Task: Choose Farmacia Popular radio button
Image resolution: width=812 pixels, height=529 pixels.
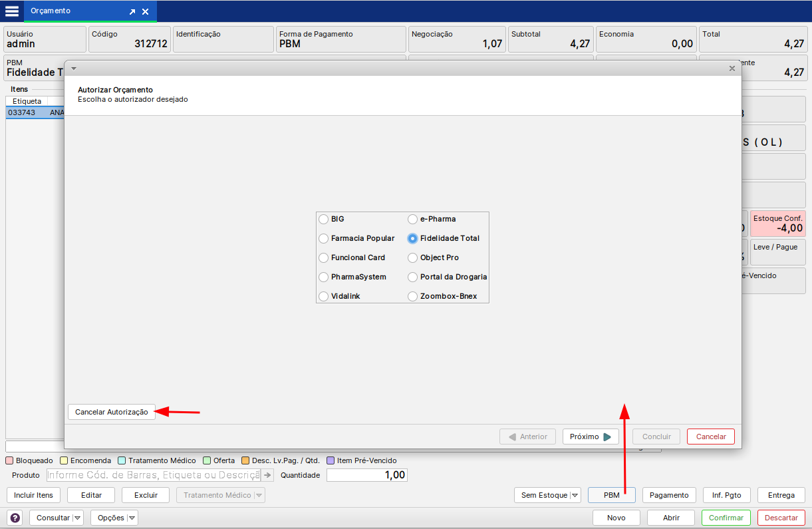Action: 324,238
